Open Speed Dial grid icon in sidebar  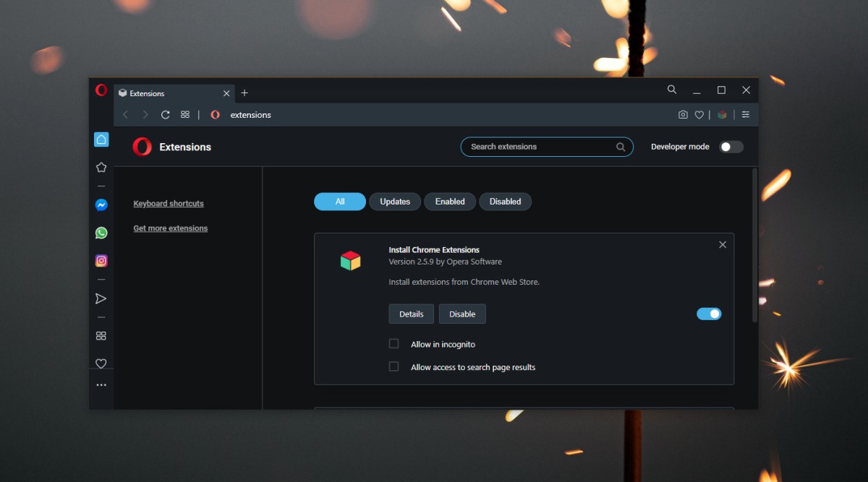pyautogui.click(x=101, y=336)
